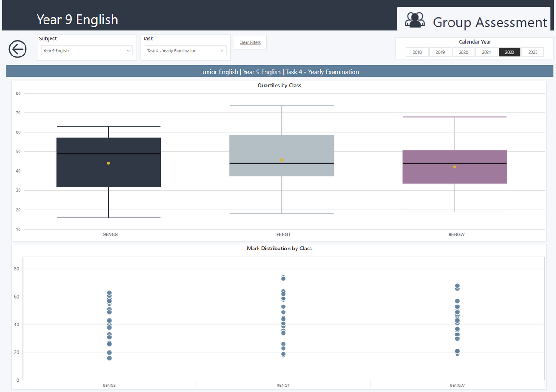Click the mean marker dot in 9ENGW box
Screen dimensions: 556x392
(455, 167)
